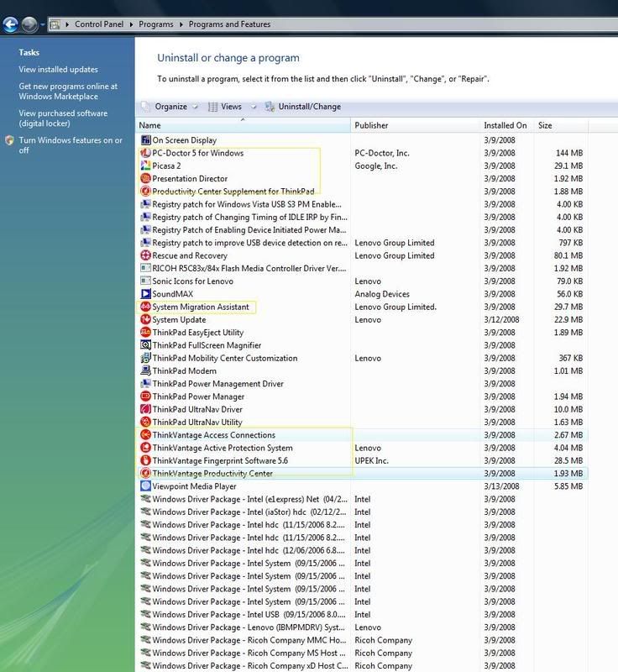The height and width of the screenshot is (672, 618).
Task: Select Windows Driver Package Ricoh Company MMC Host
Action: pos(363,640)
